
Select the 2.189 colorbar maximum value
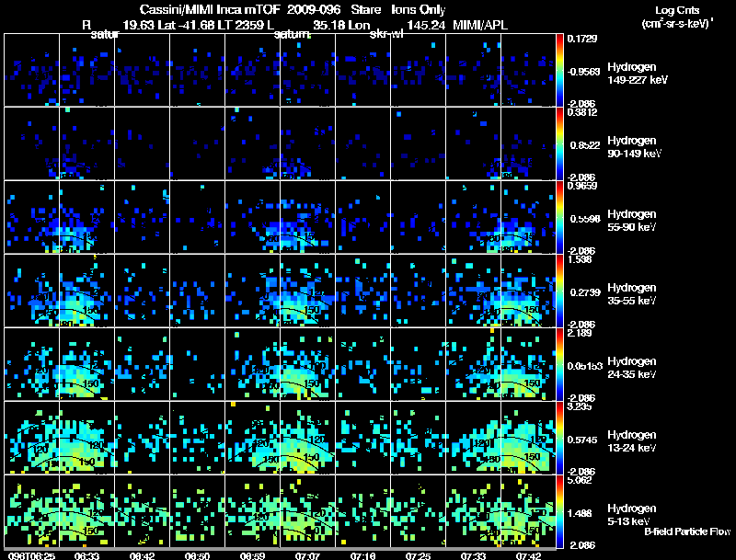[580, 333]
